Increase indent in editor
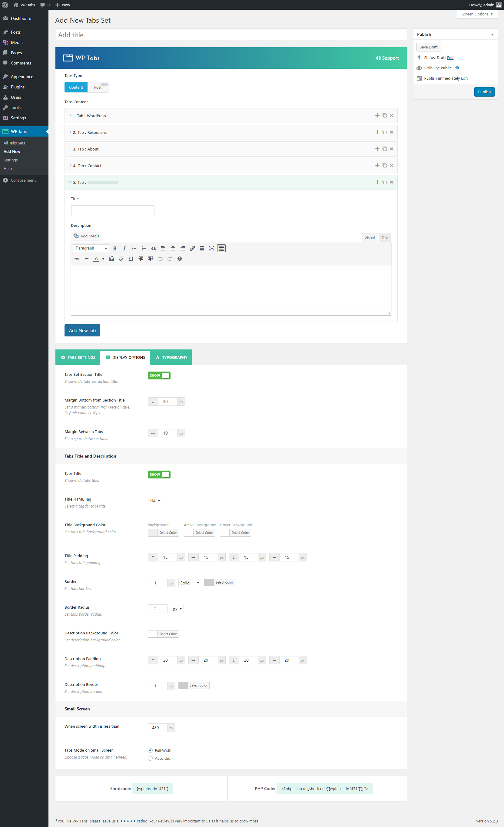Viewport: 504px width, 827px height. [151, 258]
